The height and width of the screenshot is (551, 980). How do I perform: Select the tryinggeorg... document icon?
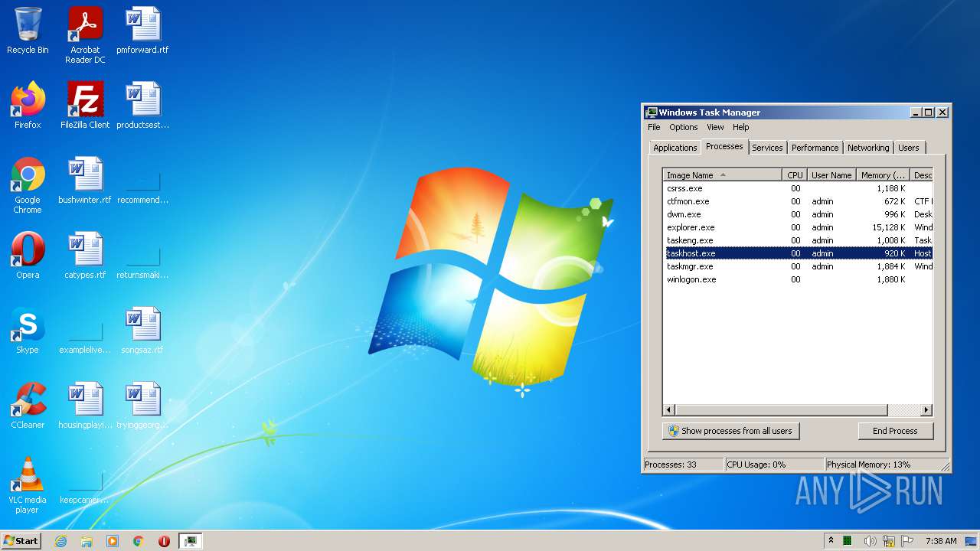pyautogui.click(x=142, y=406)
